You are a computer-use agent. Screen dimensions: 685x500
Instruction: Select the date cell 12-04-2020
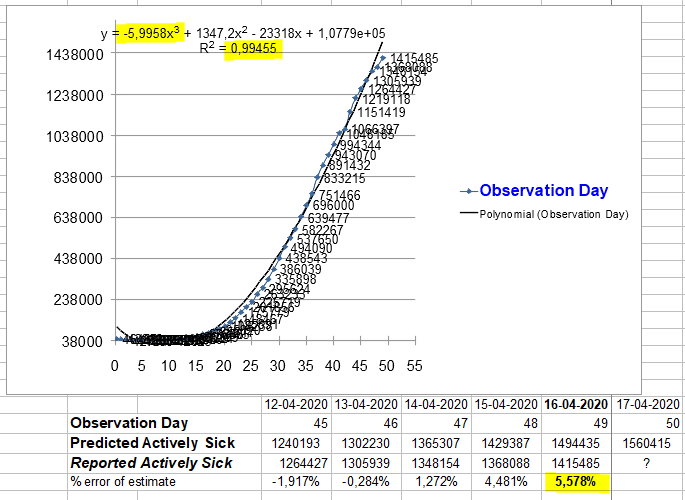pyautogui.click(x=296, y=404)
